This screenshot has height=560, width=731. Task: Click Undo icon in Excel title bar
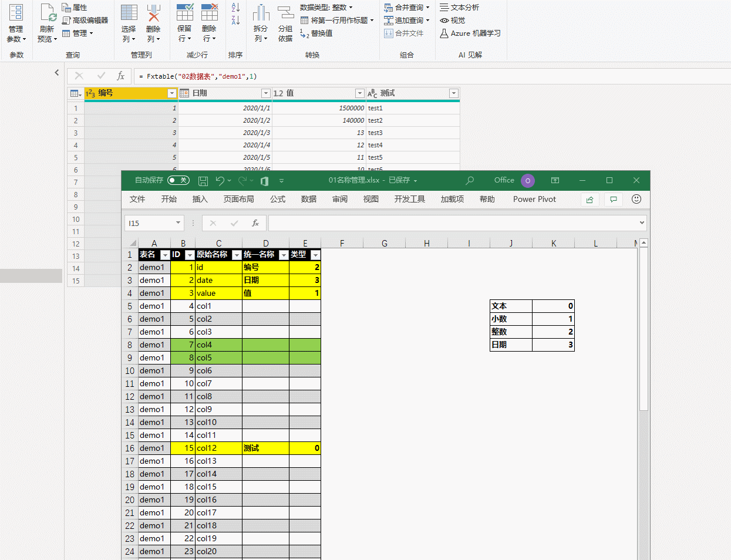point(220,181)
